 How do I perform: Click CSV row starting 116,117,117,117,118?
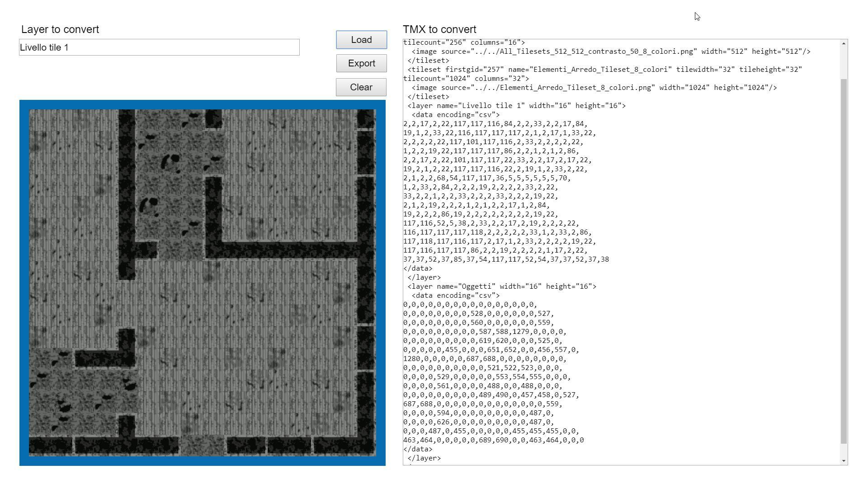coord(497,232)
